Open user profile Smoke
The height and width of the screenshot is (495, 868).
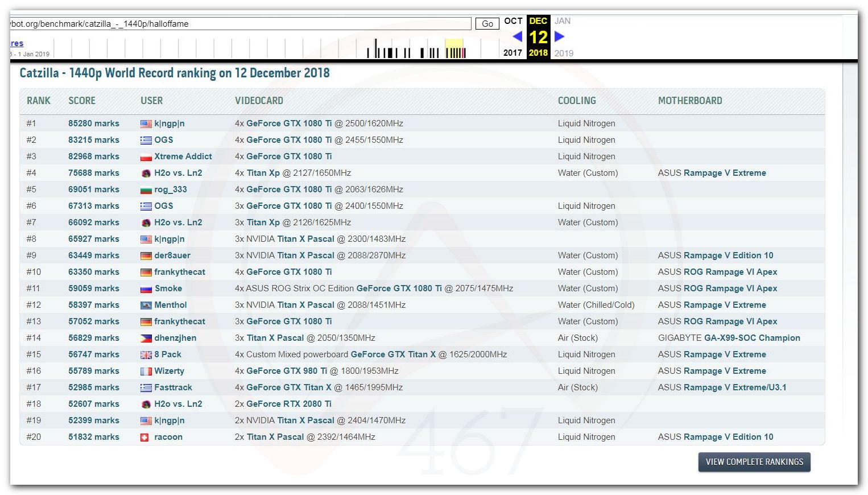coord(168,288)
